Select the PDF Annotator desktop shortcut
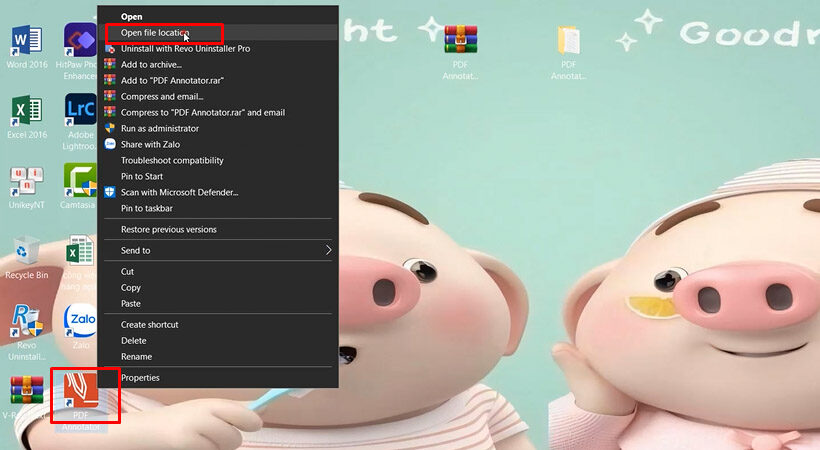820x450 pixels. click(x=81, y=402)
